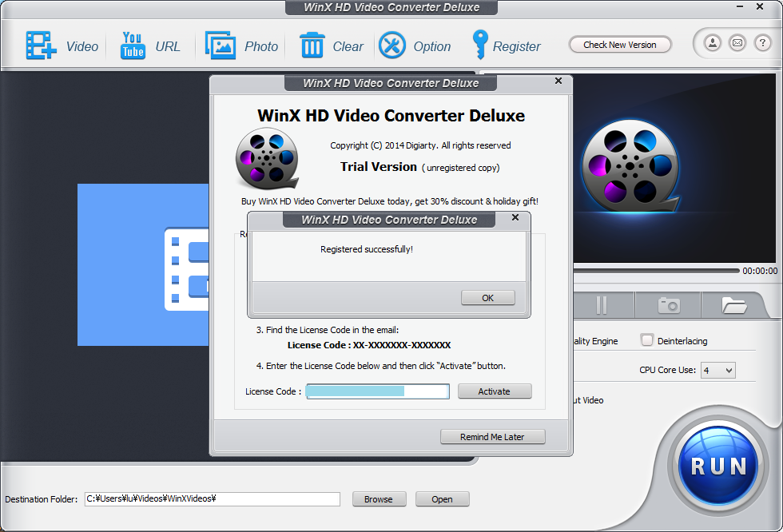The height and width of the screenshot is (532, 783).
Task: Toggle the Deinterlacing checkbox
Action: coord(647,340)
